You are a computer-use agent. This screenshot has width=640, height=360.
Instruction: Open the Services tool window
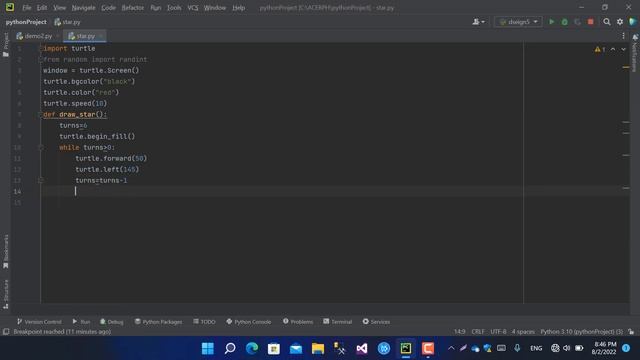tap(376, 322)
